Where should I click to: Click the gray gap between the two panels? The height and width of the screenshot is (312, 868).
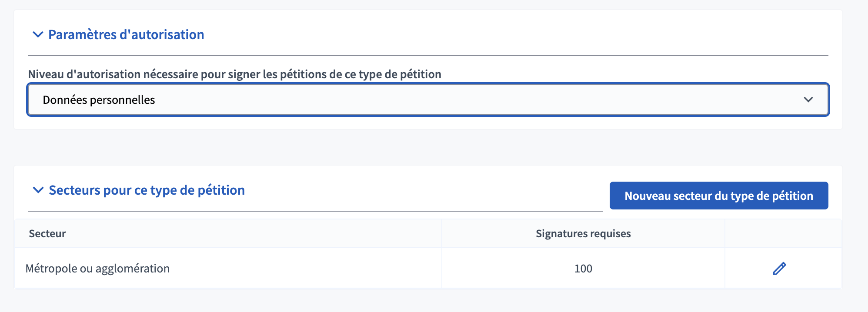pos(428,147)
